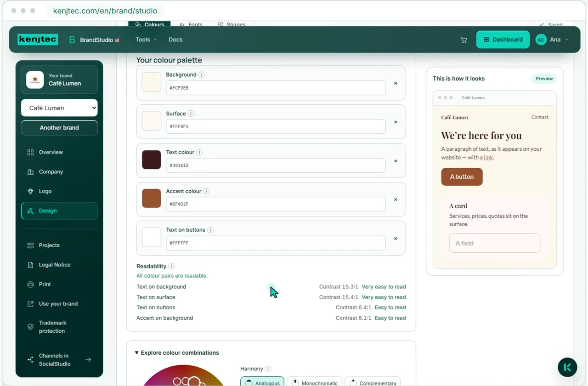Remove the Surface colour row
Screen dimensions: 588x386
tap(396, 122)
